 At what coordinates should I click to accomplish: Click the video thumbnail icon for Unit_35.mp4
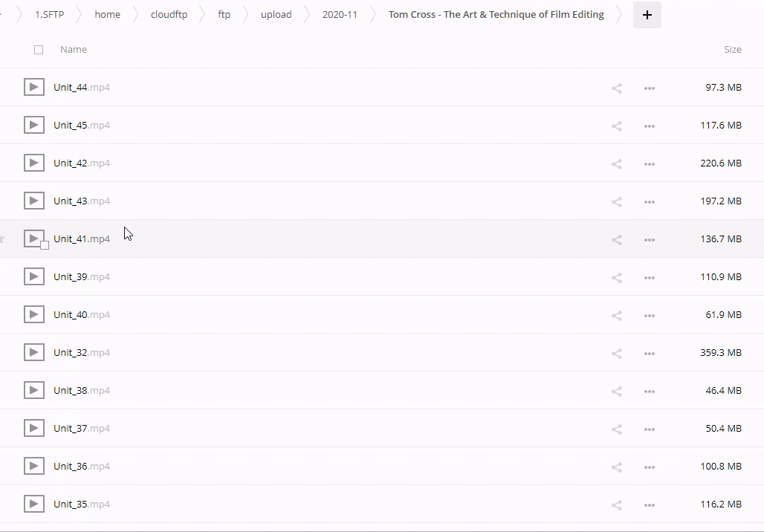point(34,504)
